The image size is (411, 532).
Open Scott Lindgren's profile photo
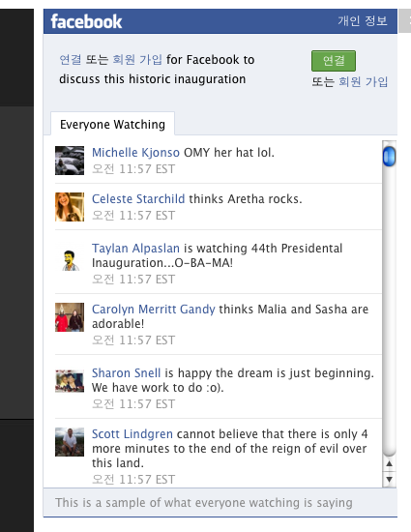(70, 442)
